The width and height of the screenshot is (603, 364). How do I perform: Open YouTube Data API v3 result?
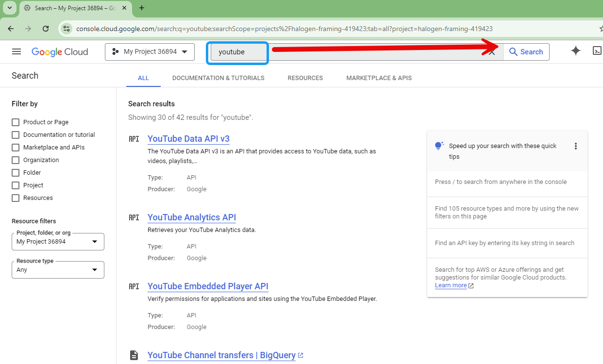tap(188, 139)
